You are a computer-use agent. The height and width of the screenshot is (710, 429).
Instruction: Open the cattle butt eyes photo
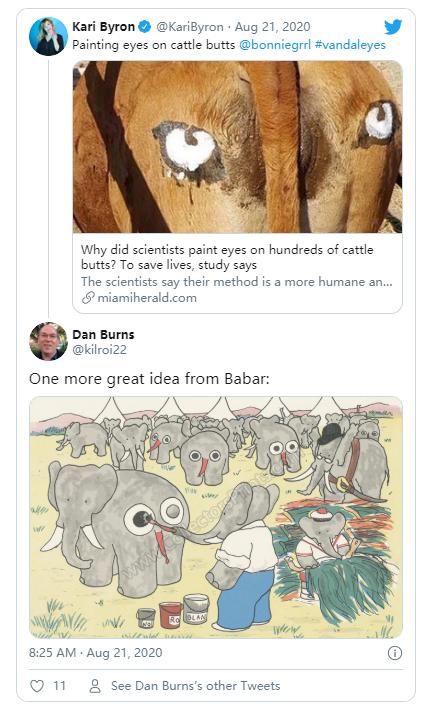pos(237,147)
